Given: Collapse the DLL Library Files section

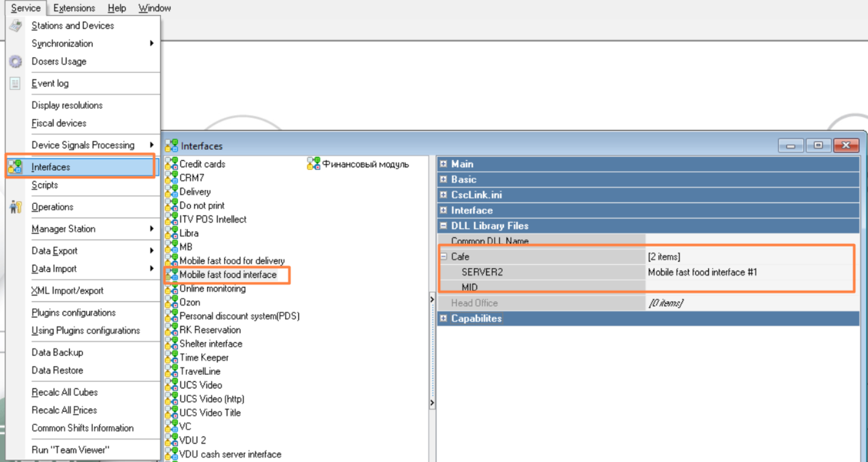Looking at the screenshot, I should (x=443, y=226).
